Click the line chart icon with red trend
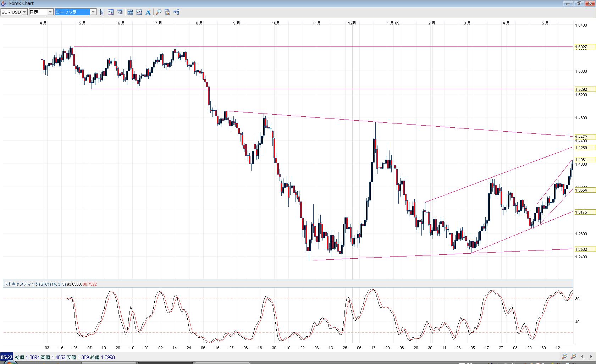The height and width of the screenshot is (364, 596). pos(139,12)
